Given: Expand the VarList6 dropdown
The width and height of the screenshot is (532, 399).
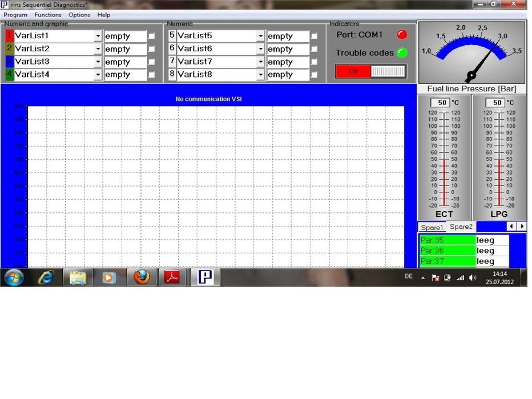Looking at the screenshot, I should pyautogui.click(x=260, y=49).
